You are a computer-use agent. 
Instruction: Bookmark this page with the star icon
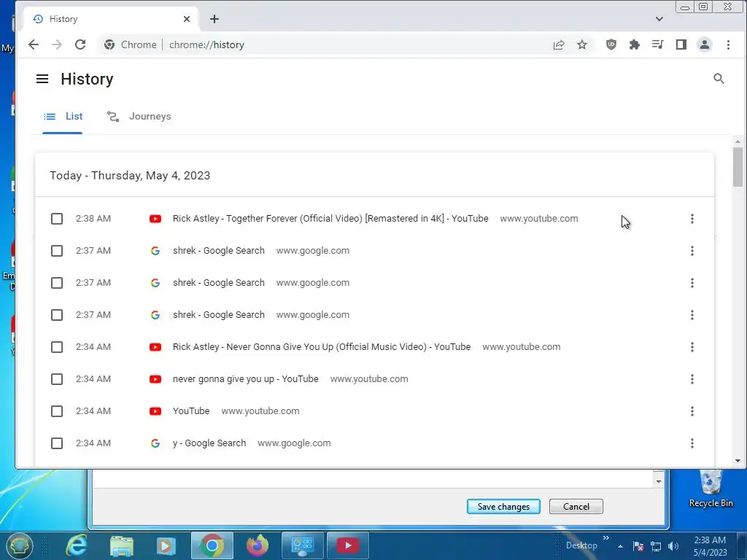[x=581, y=44]
